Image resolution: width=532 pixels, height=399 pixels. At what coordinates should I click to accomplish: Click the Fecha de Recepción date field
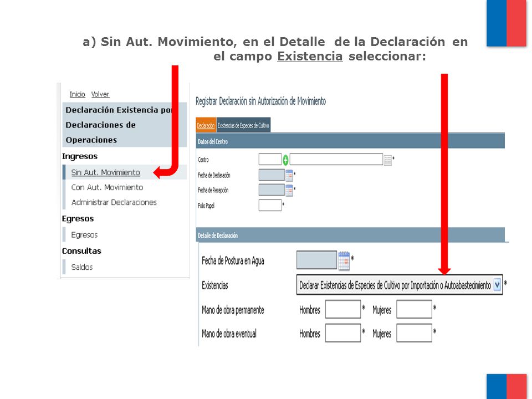click(x=272, y=190)
